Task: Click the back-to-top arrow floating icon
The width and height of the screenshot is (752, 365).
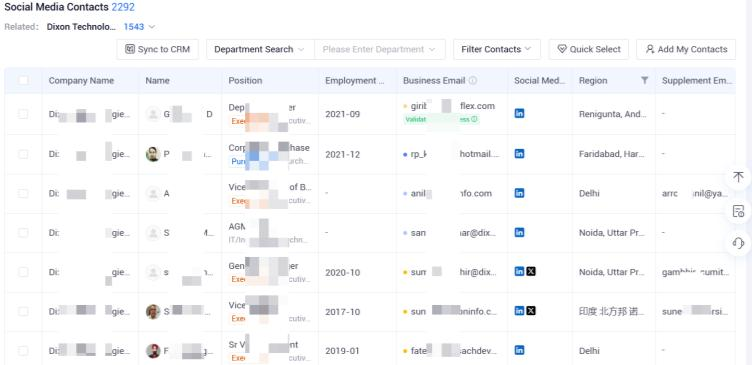Action: (739, 177)
